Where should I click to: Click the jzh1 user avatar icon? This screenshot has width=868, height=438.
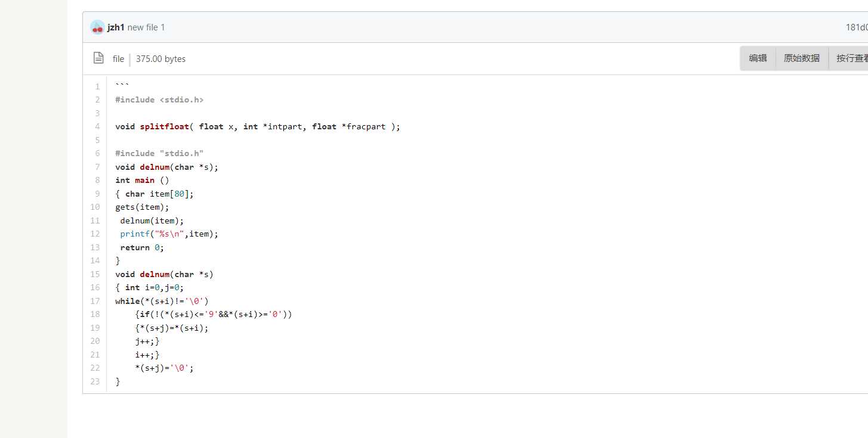97,27
